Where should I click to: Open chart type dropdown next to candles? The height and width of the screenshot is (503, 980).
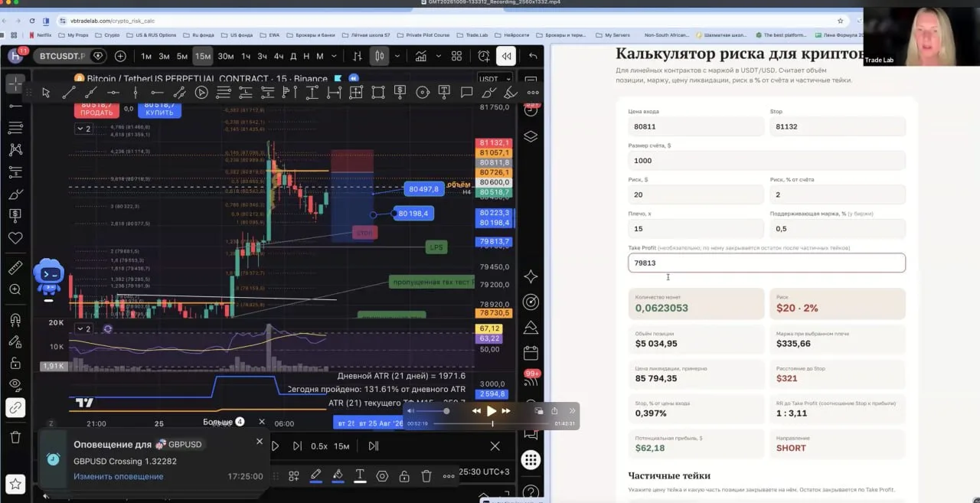click(397, 56)
